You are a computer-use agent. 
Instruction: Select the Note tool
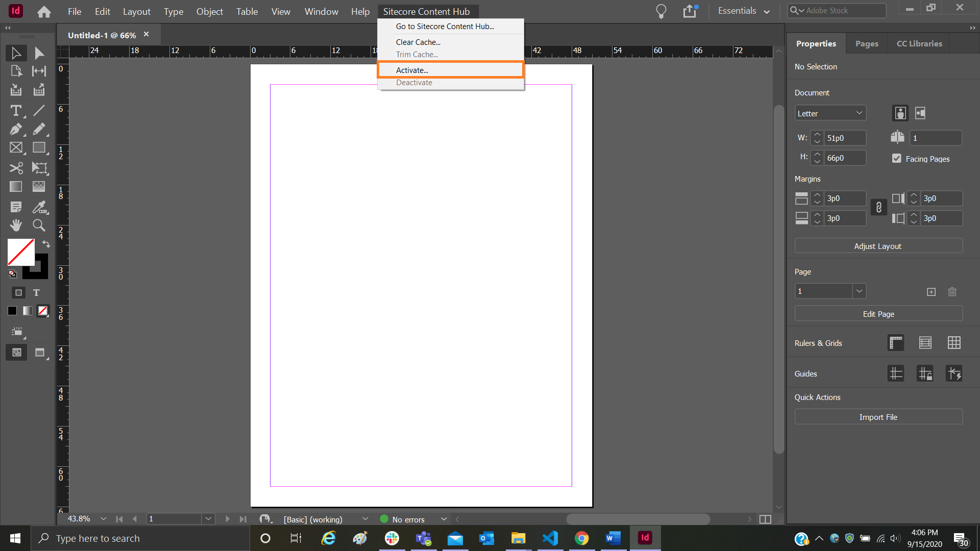(16, 207)
